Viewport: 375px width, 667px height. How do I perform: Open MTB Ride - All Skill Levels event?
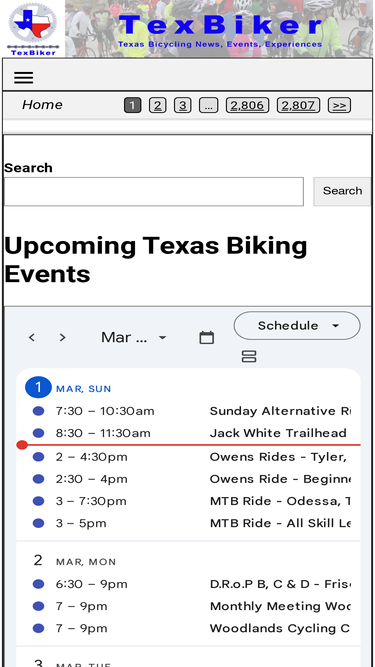point(280,523)
